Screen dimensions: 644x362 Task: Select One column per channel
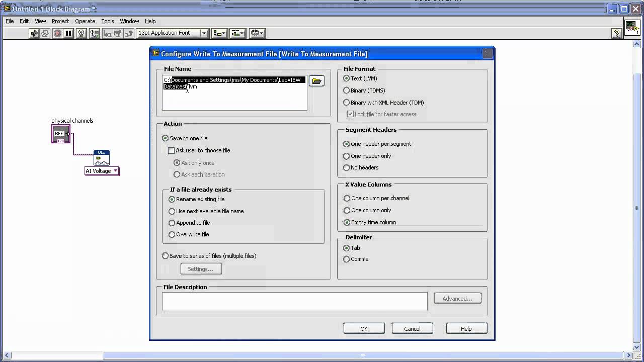[376, 198]
